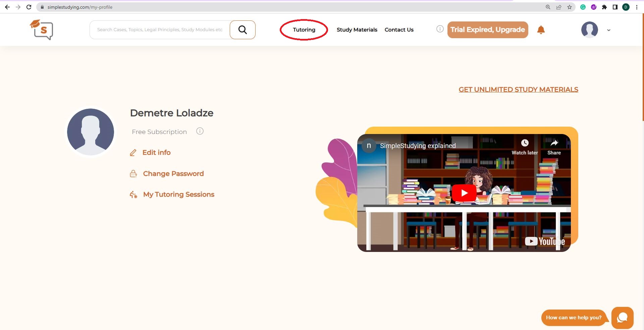Click the SimpleStudying explained video title

[x=418, y=146]
